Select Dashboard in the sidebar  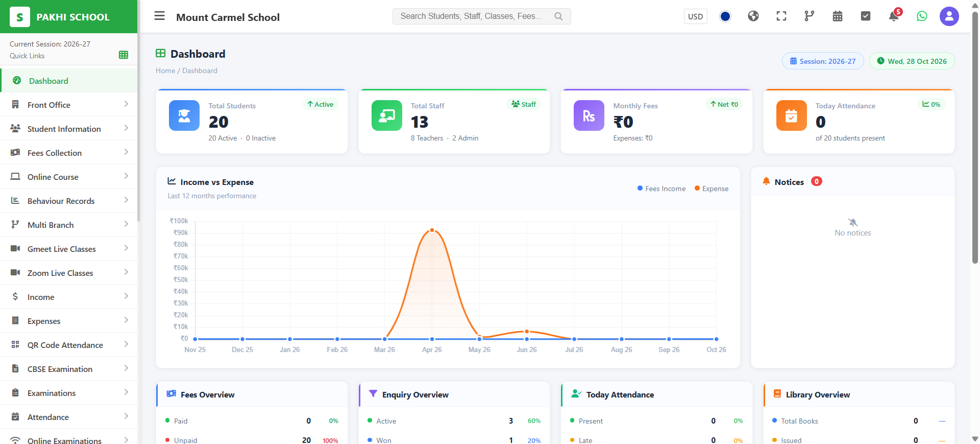pyautogui.click(x=69, y=81)
